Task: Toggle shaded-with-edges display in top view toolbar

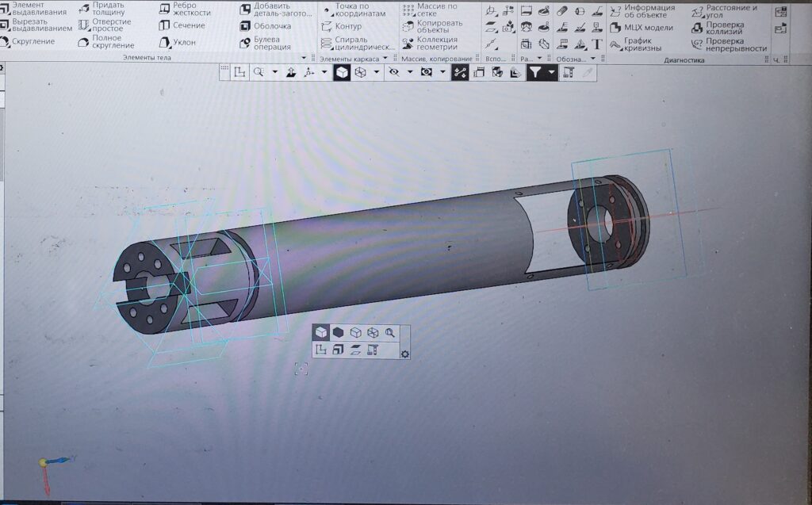Action: pyautogui.click(x=342, y=72)
